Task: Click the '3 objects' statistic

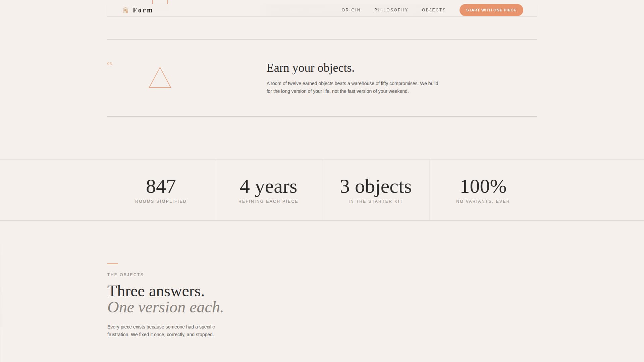Action: pyautogui.click(x=376, y=187)
